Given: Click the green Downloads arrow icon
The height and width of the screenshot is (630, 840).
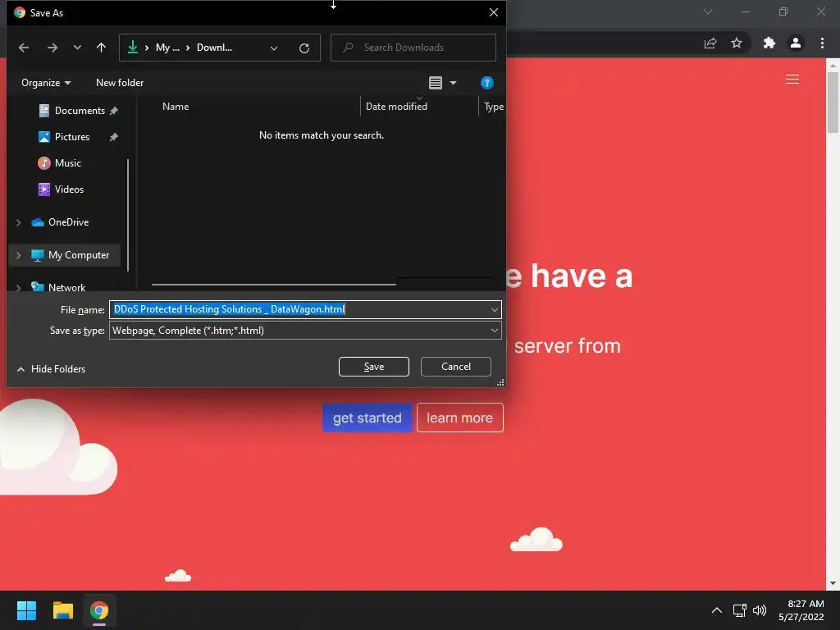Looking at the screenshot, I should (x=133, y=48).
